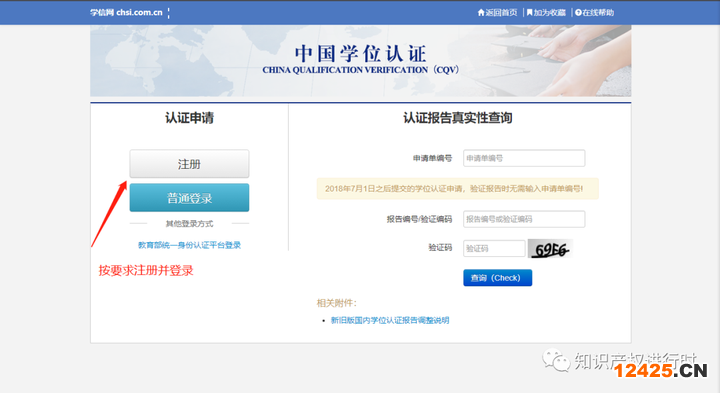This screenshot has width=720, height=393.
Task: Click the 注册 register button
Action: point(189,163)
